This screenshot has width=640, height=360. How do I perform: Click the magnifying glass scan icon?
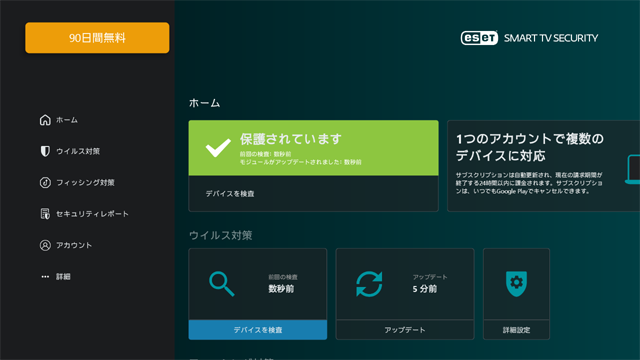[222, 284]
